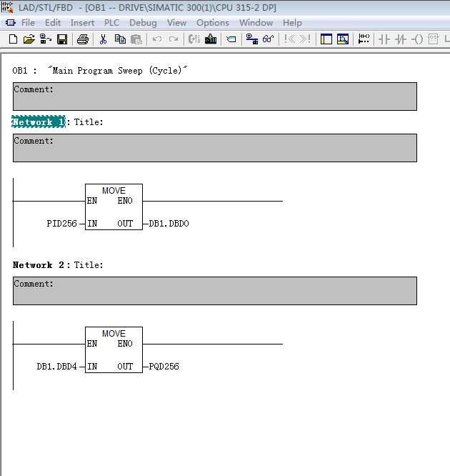Select the MOVE box in Network 1

point(114,207)
